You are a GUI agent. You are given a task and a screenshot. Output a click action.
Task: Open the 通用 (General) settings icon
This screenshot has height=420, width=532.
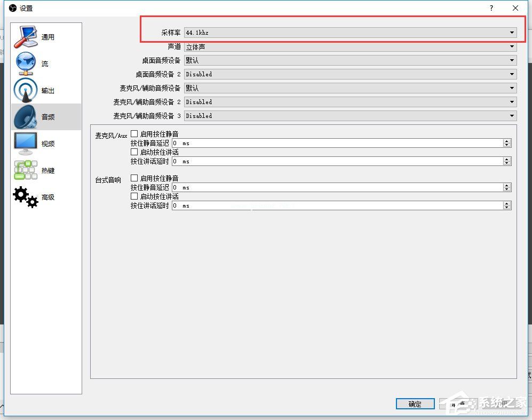coord(26,37)
